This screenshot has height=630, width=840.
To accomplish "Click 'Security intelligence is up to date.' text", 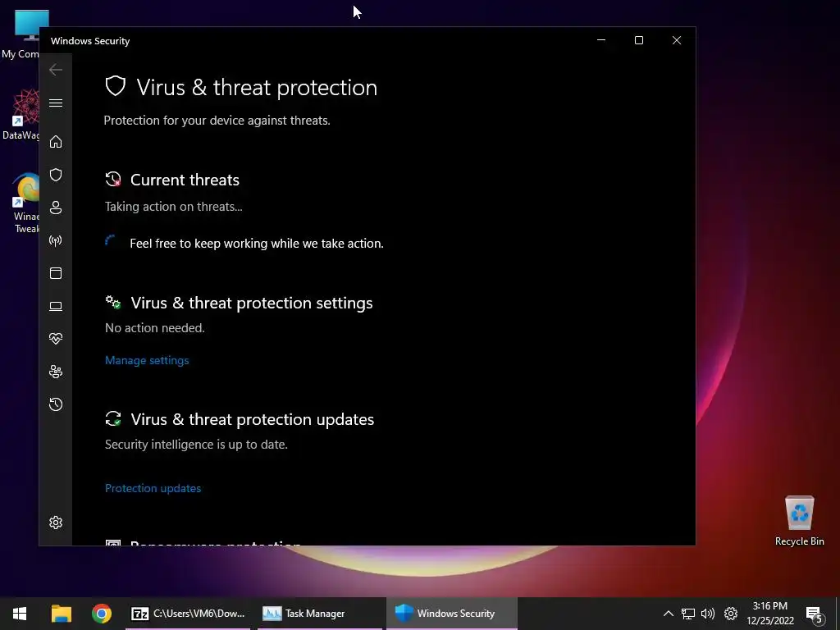I will coord(196,445).
